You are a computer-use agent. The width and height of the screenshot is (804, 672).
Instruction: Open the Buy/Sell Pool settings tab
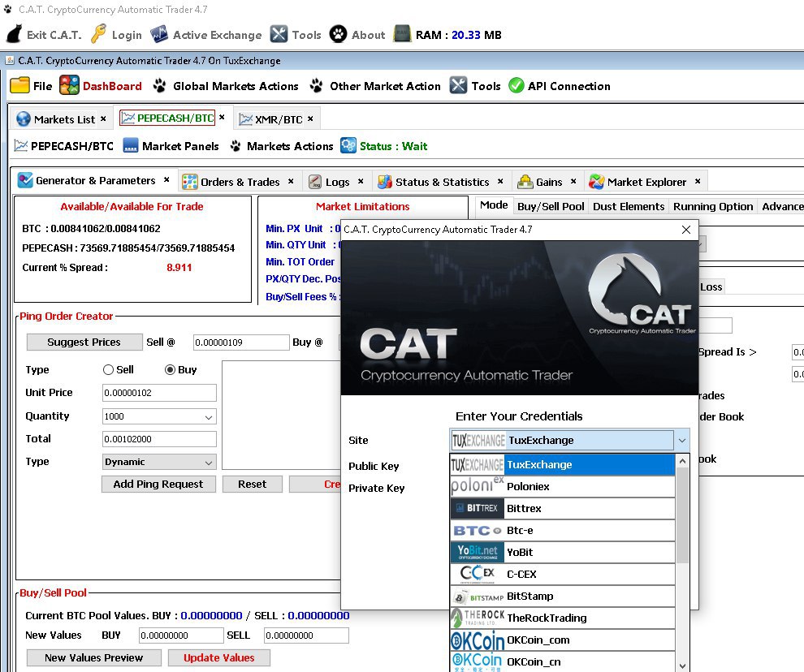pos(551,207)
